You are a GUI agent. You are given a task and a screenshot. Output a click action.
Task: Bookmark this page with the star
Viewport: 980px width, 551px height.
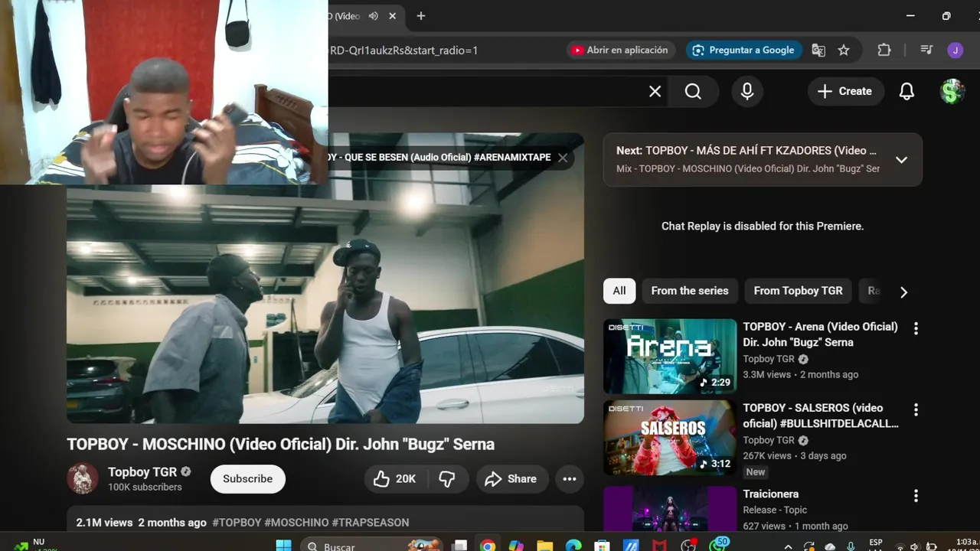pos(844,50)
